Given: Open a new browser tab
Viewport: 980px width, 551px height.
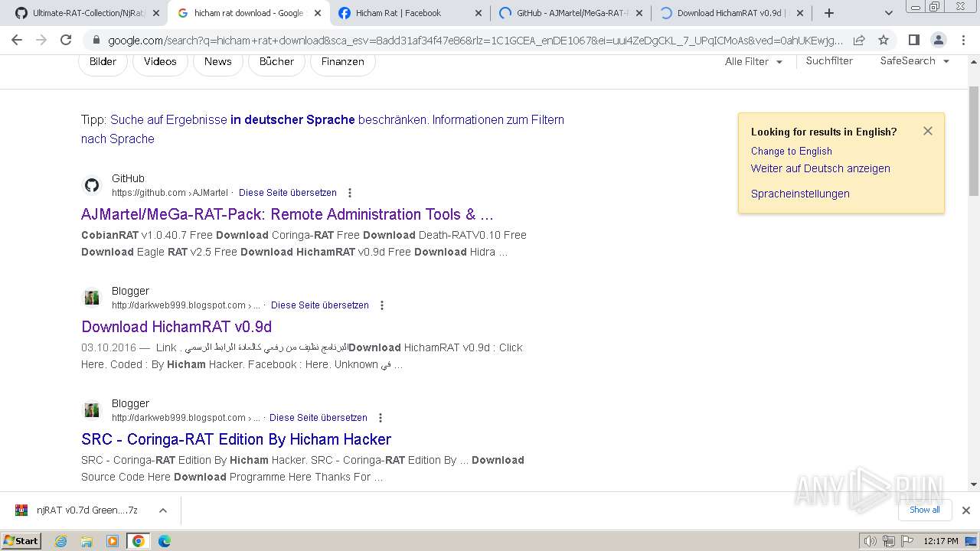Looking at the screenshot, I should (x=829, y=13).
